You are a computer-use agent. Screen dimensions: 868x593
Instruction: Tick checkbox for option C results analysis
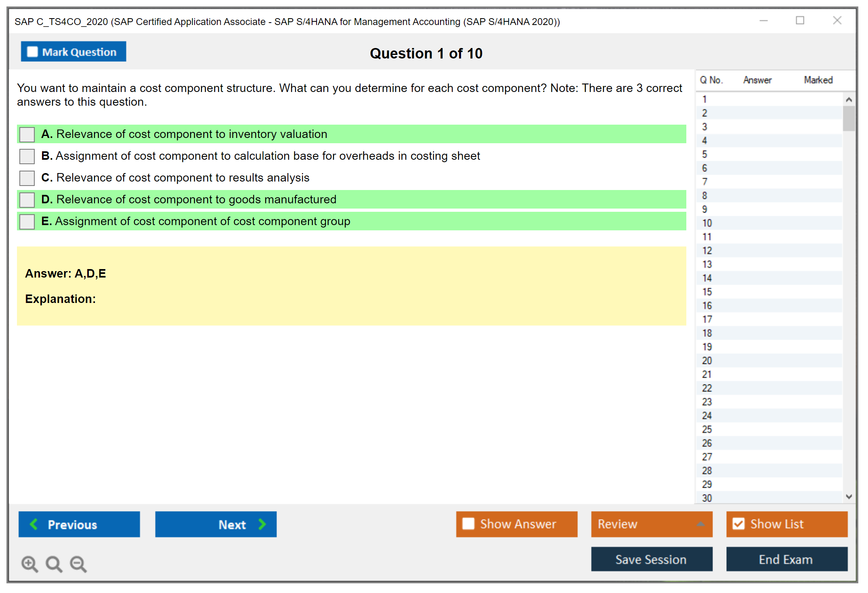(x=27, y=178)
